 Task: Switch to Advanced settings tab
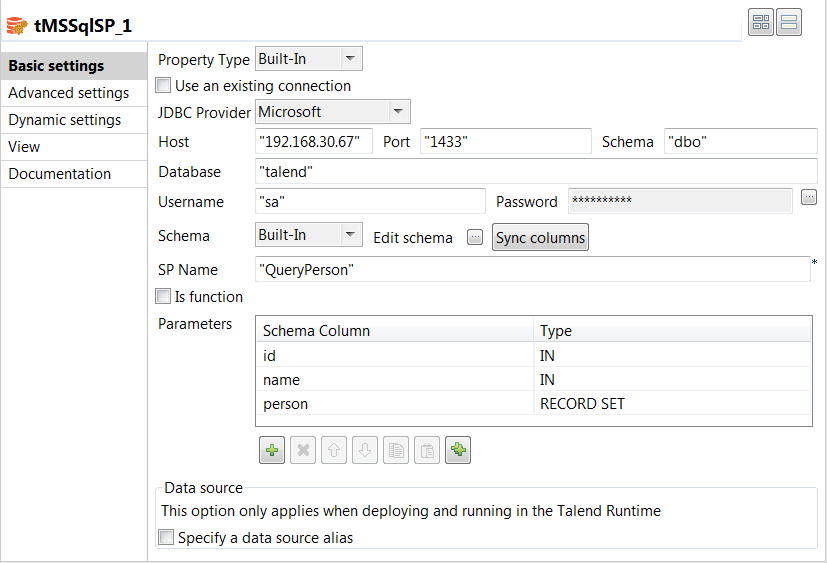point(68,93)
